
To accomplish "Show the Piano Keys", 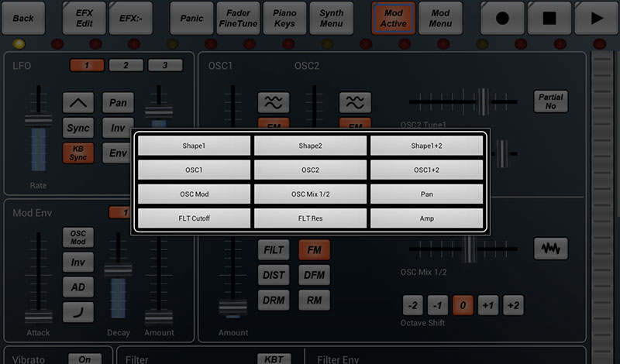I will [284, 18].
